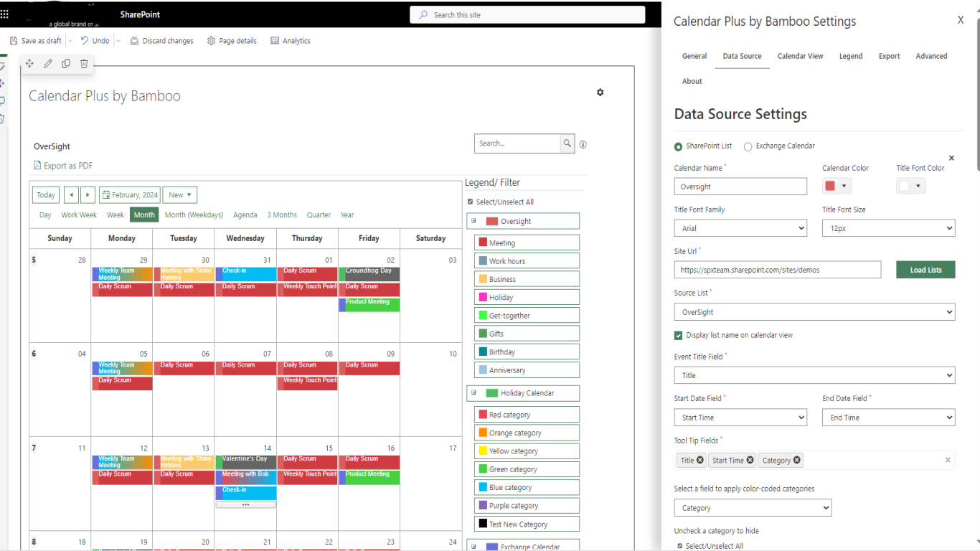Click the Site Url input field
Screen dimensions: 980x551
778,270
